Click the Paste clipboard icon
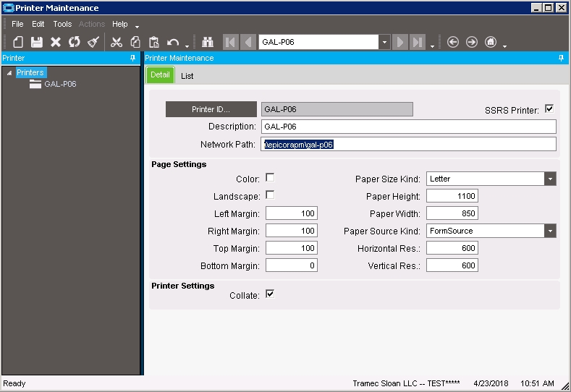 pyautogui.click(x=154, y=42)
